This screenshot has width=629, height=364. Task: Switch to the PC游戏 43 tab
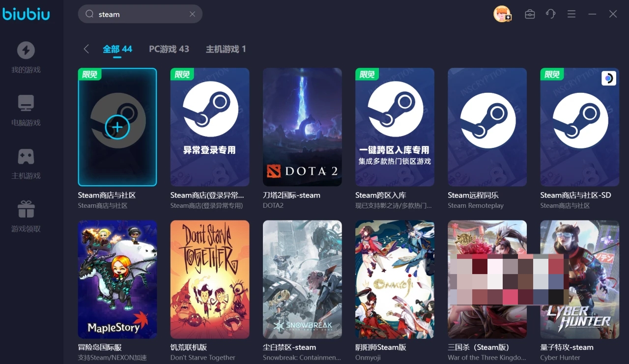[x=169, y=49]
